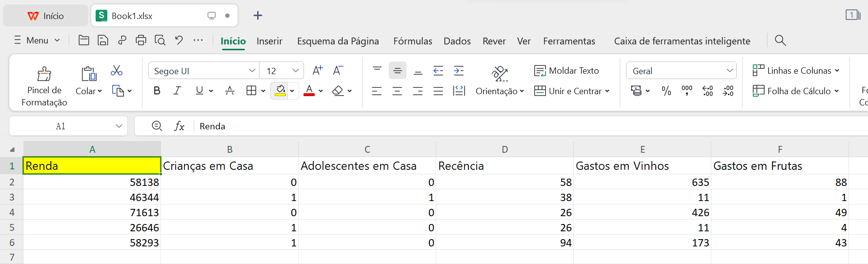Open the Segoe UI font dropdown
The width and height of the screenshot is (868, 264).
tap(252, 71)
